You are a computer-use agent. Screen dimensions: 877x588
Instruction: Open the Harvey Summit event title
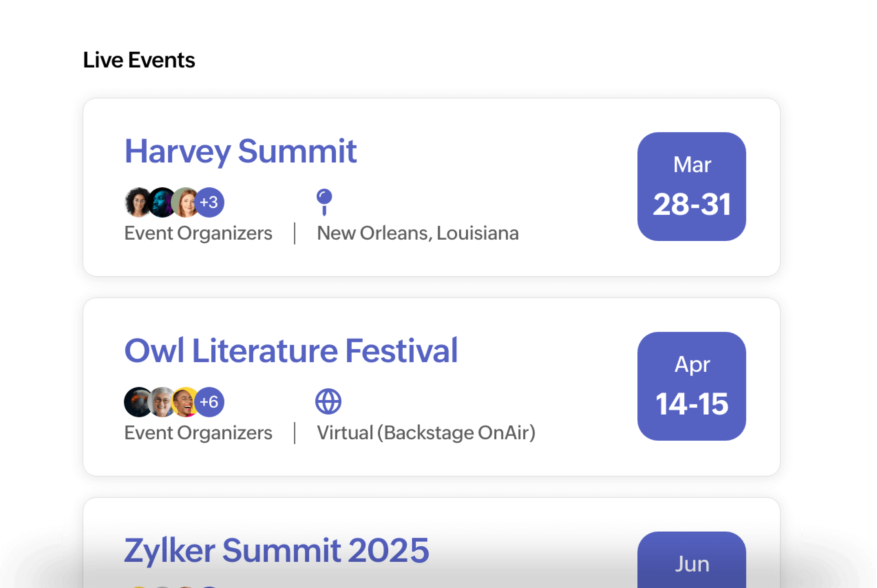point(240,151)
